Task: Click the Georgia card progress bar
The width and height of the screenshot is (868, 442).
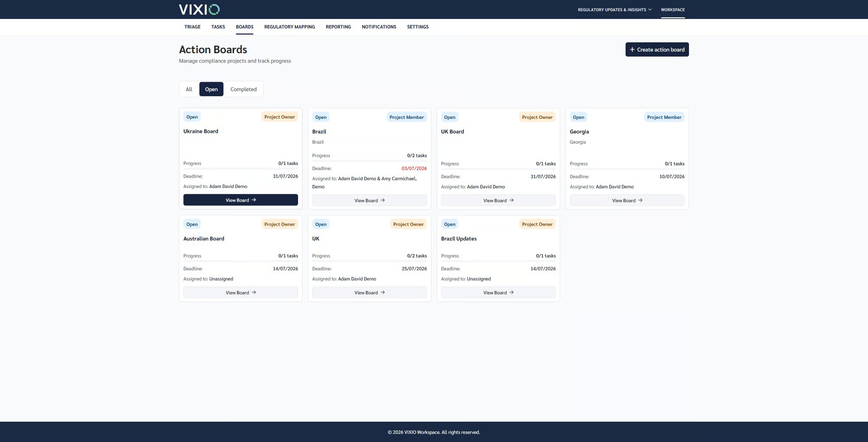Action: pyautogui.click(x=627, y=169)
